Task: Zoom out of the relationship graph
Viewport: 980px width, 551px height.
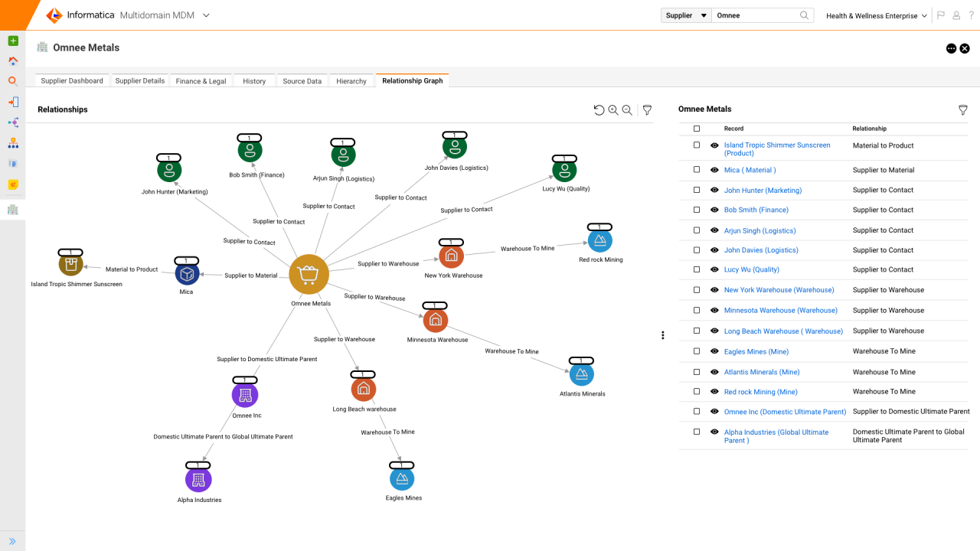Action: 627,110
